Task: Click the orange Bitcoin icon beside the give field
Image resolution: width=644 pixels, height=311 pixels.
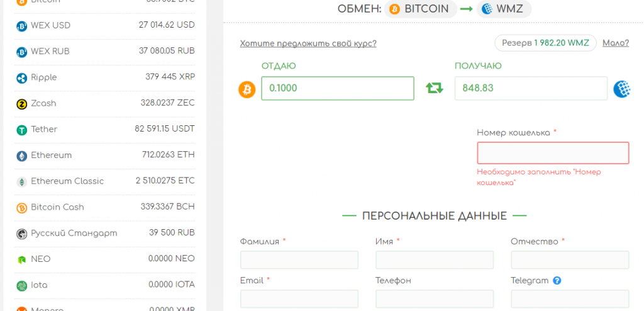Action: (247, 89)
